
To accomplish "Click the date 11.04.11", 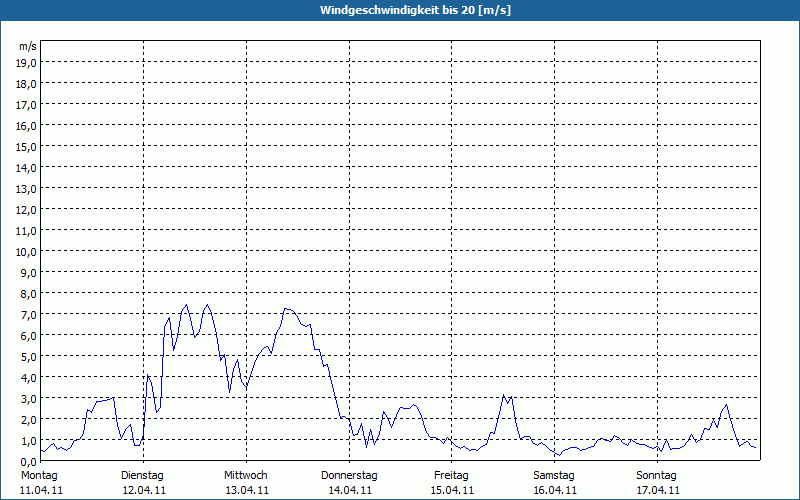I will click(41, 491).
